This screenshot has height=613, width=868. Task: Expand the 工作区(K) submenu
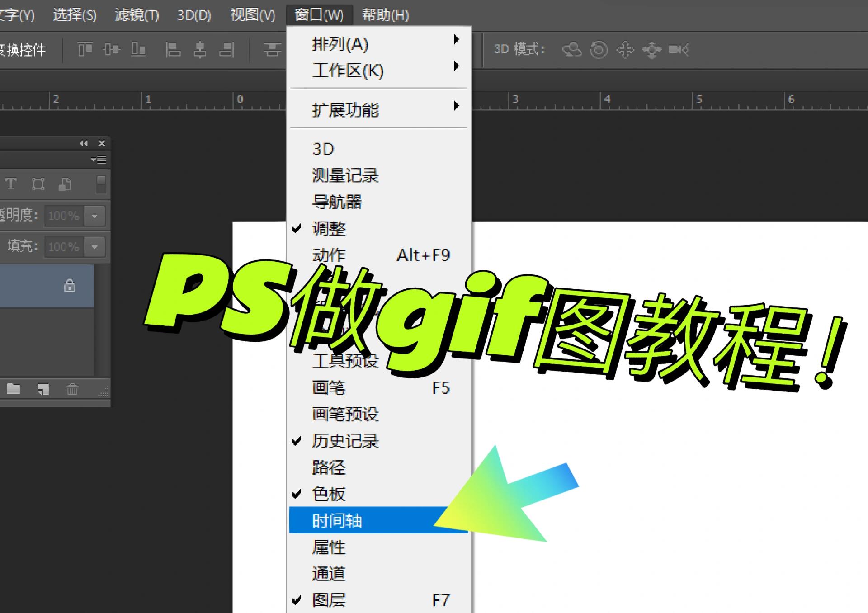[x=378, y=71]
